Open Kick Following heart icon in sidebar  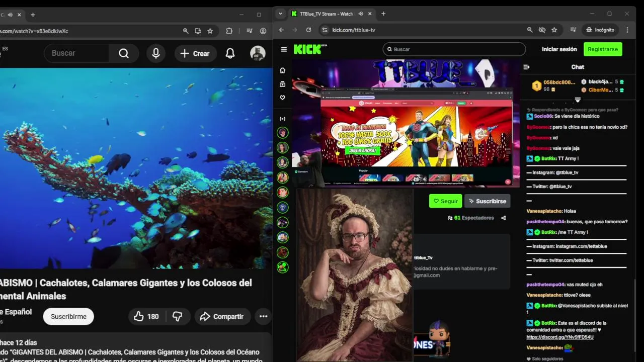(283, 98)
